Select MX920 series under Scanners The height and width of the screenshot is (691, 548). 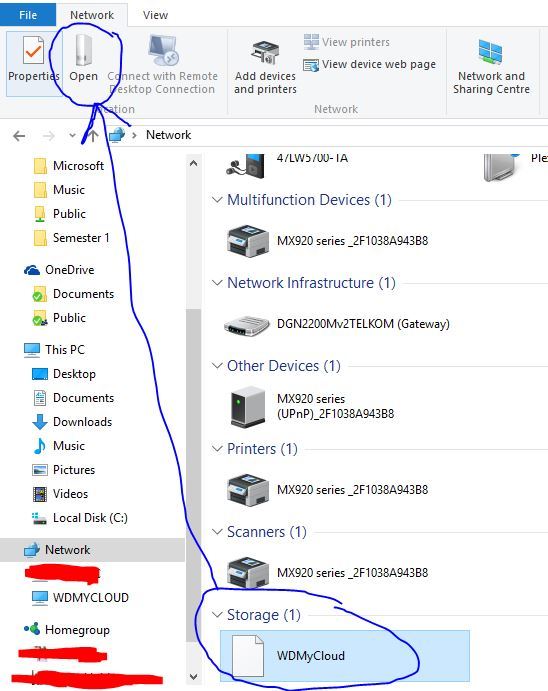[x=327, y=573]
